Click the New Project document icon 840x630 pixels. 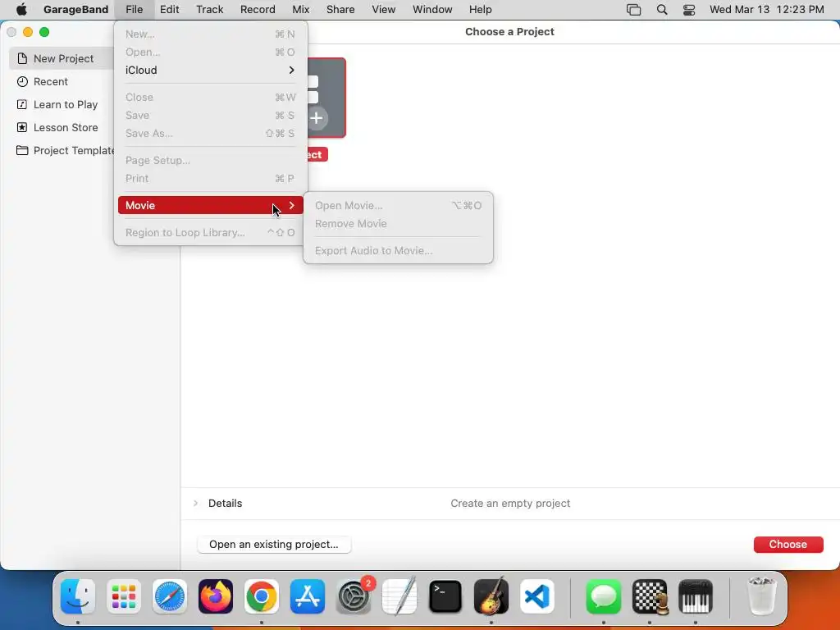[22, 58]
